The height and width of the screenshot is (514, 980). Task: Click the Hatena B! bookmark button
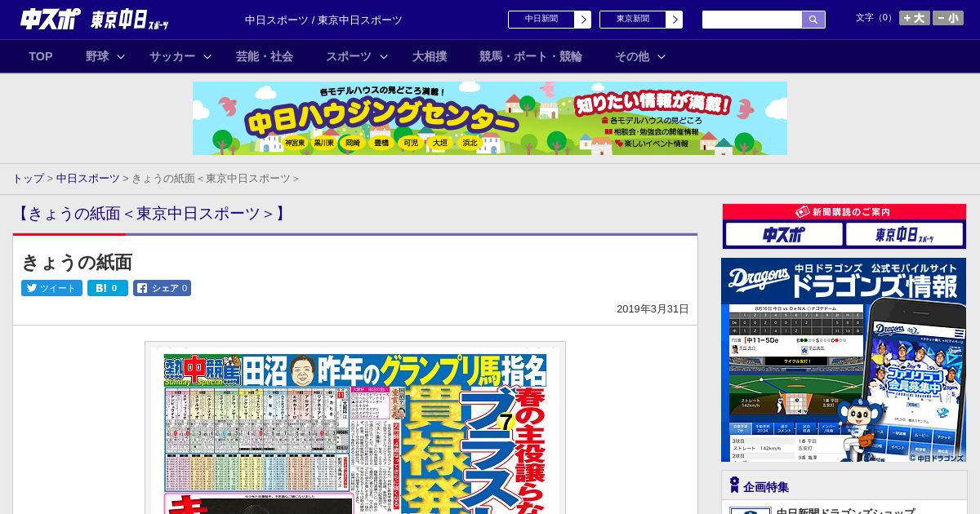(x=108, y=288)
